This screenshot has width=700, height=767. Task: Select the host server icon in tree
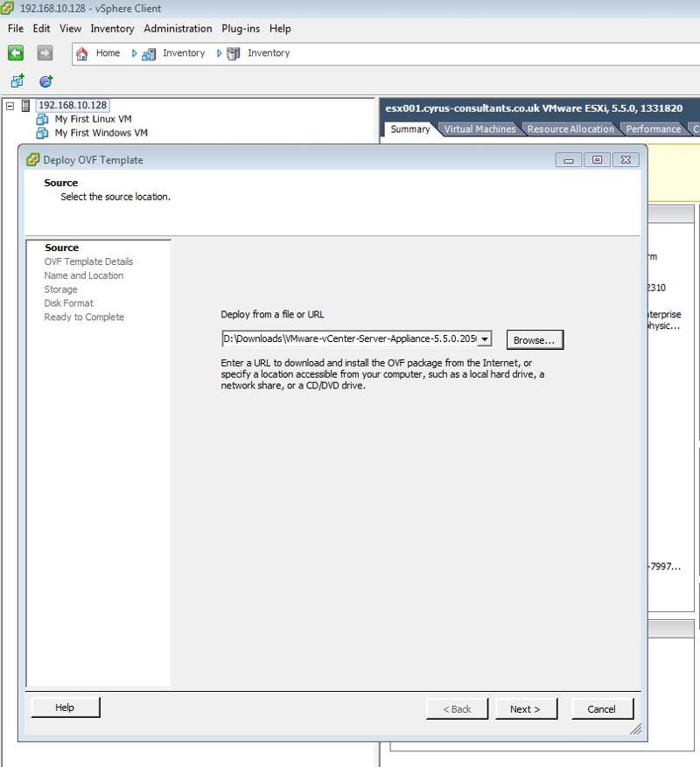(x=26, y=105)
